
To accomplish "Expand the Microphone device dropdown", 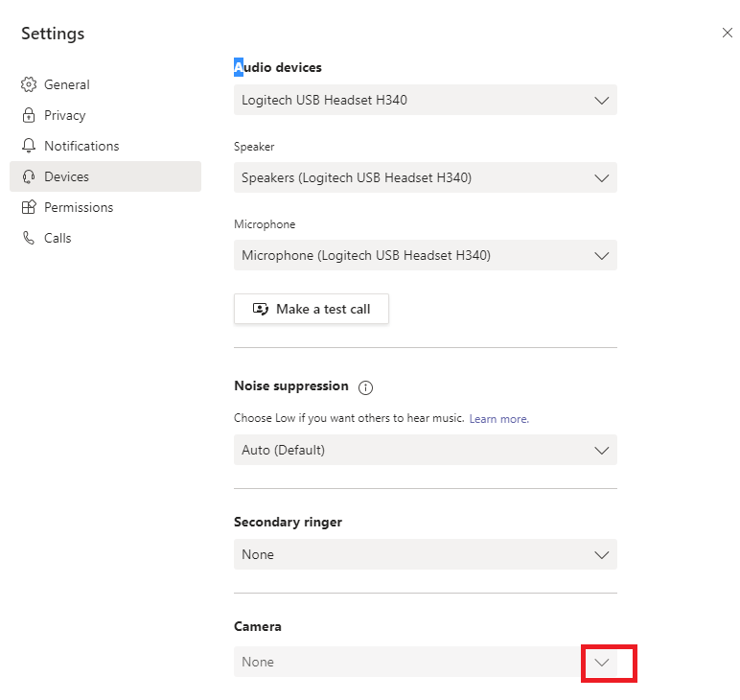I will (x=426, y=255).
